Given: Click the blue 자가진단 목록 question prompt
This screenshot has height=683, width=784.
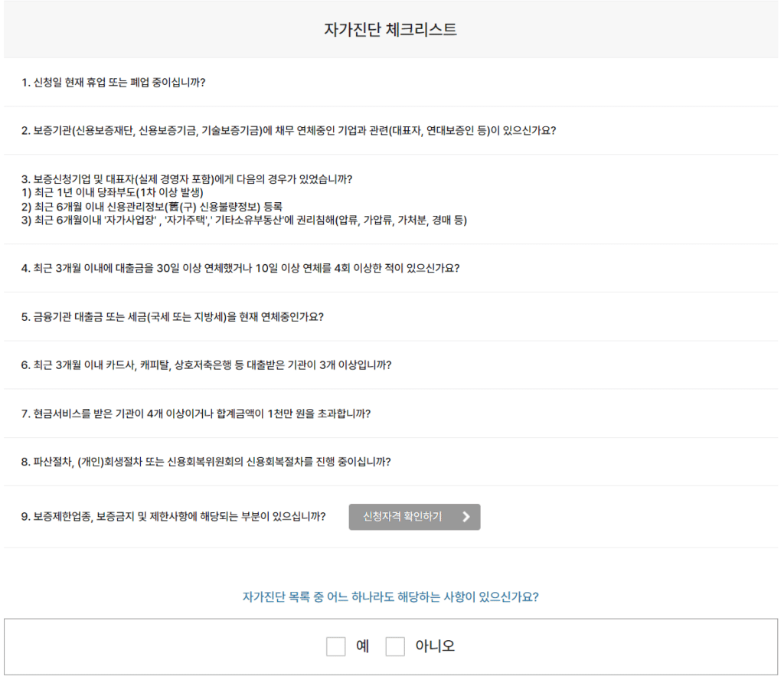Looking at the screenshot, I should pyautogui.click(x=390, y=596).
